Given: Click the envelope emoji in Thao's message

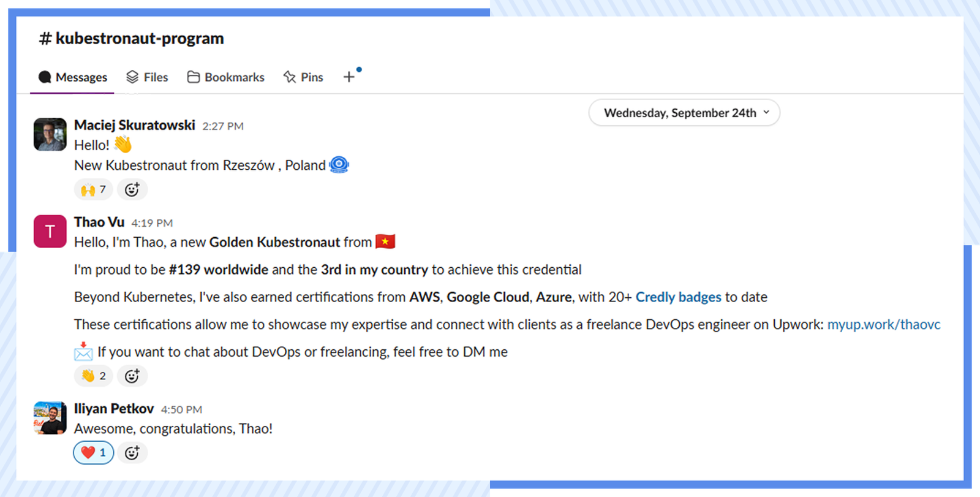Looking at the screenshot, I should pos(83,352).
